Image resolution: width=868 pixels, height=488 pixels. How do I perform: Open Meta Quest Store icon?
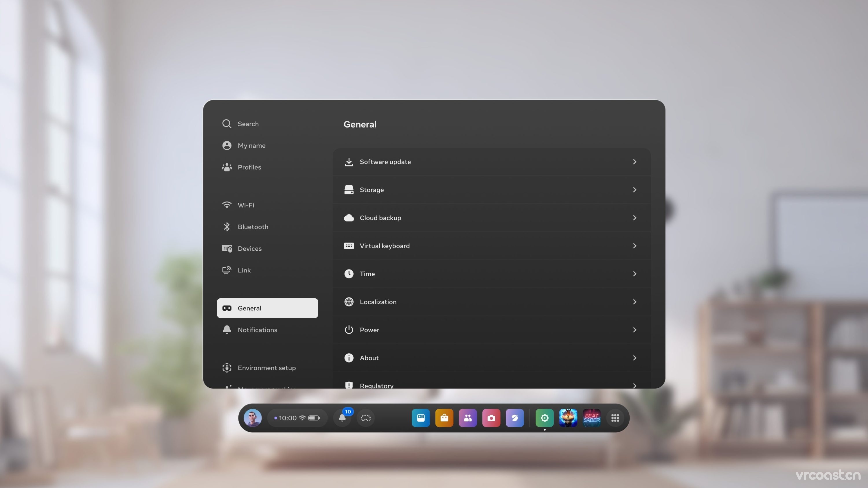444,418
